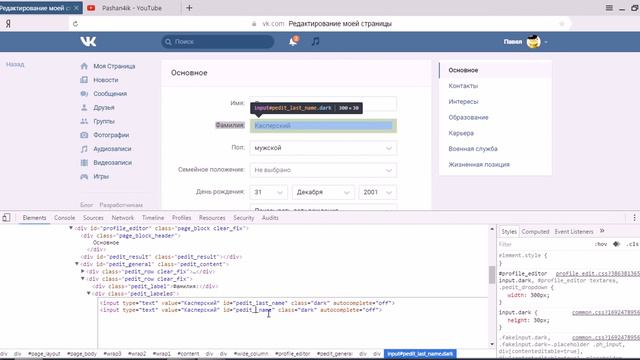Image resolution: width=640 pixels, height=360 pixels.
Task: Click the Аудиозаписи note icon
Action: (x=84, y=149)
